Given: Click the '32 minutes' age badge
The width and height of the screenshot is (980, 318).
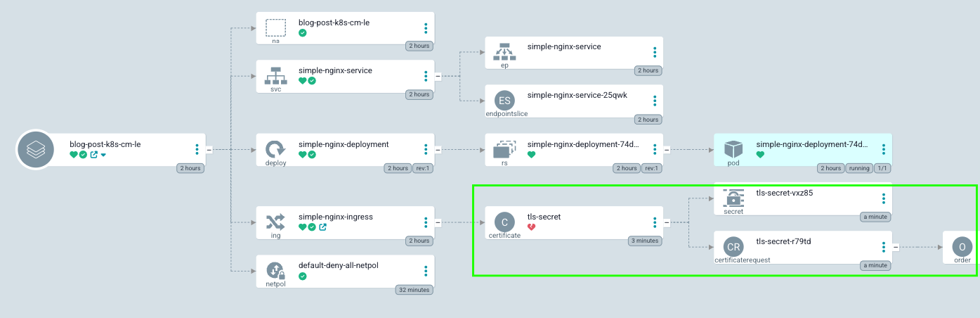Looking at the screenshot, I should [x=414, y=289].
